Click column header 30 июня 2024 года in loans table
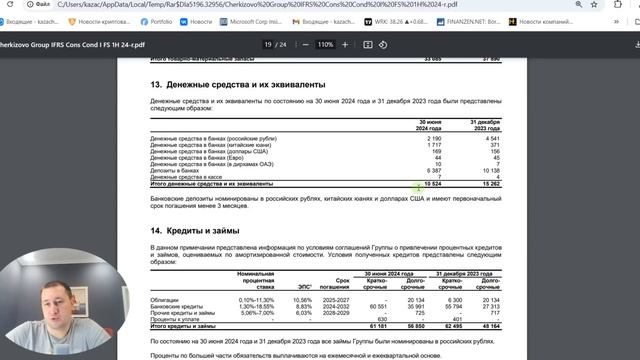Viewport: 640px width, 360px height. coord(389,274)
